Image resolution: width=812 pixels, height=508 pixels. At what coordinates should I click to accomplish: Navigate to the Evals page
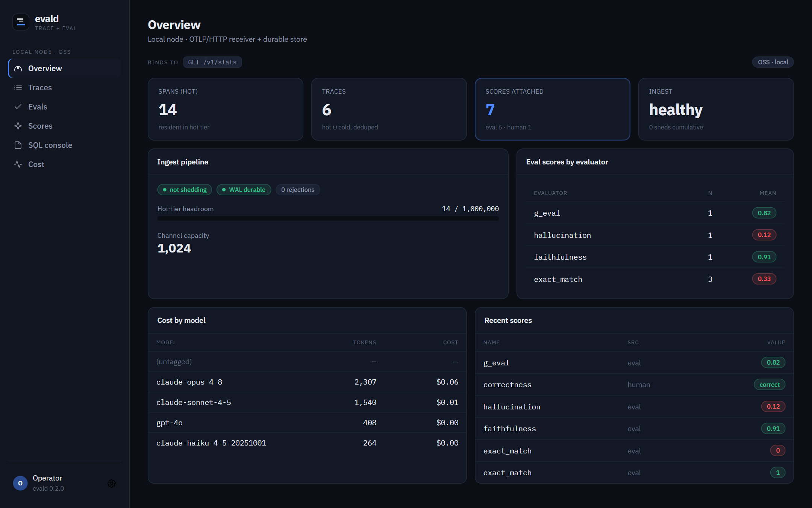(65, 107)
